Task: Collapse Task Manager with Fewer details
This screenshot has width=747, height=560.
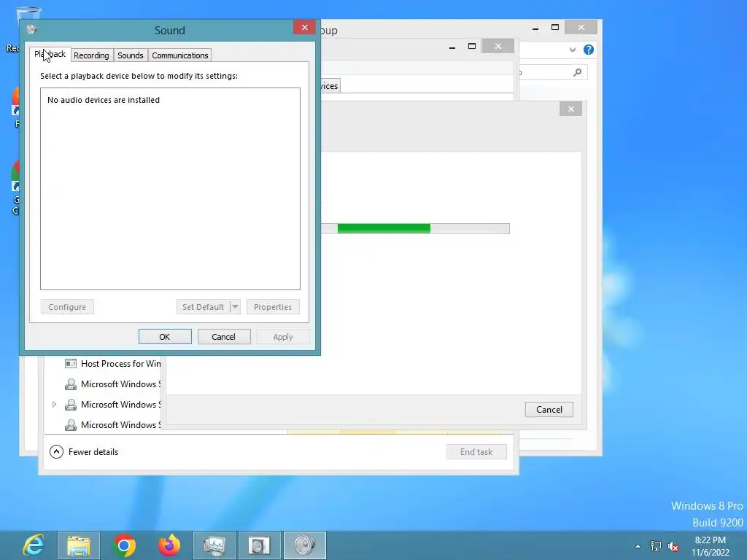Action: pos(84,452)
